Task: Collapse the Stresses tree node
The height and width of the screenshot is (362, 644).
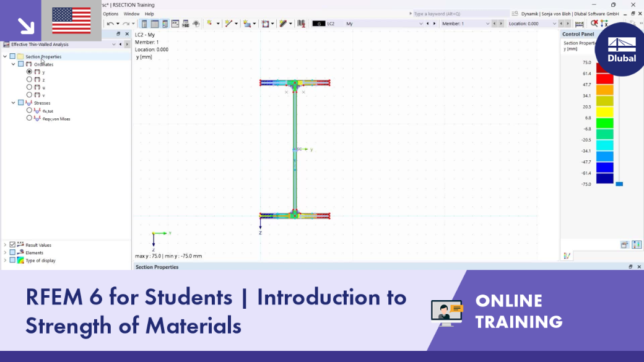Action: click(x=13, y=103)
